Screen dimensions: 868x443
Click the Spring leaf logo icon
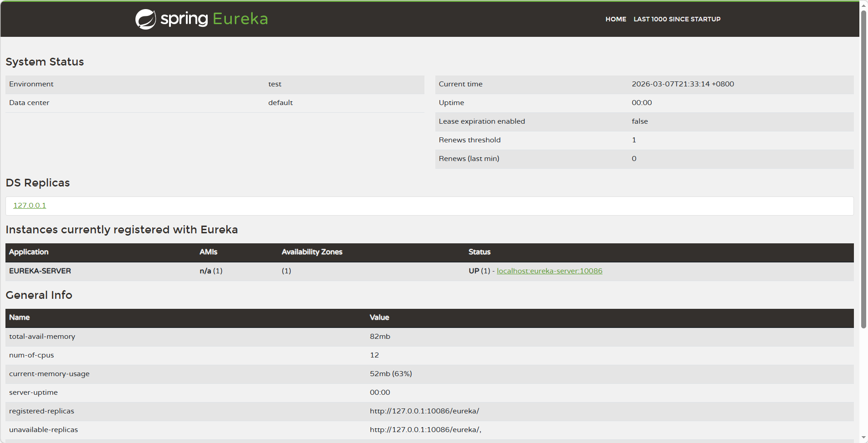pyautogui.click(x=145, y=19)
